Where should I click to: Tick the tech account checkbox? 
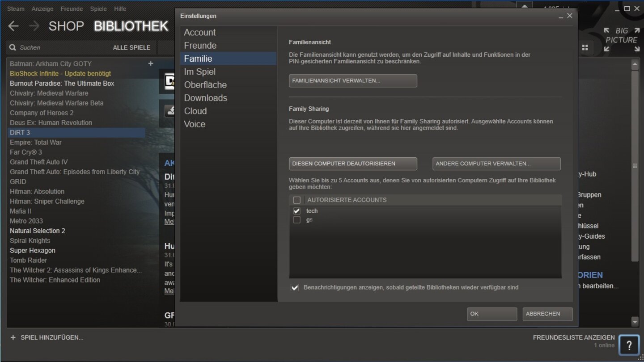tap(297, 211)
